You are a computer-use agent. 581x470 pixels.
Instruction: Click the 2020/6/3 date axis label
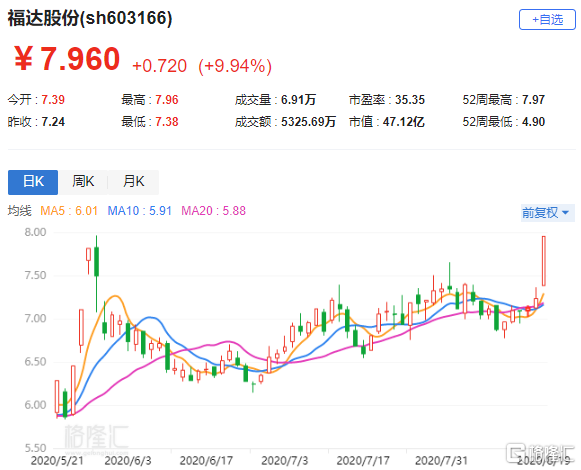tap(128, 461)
